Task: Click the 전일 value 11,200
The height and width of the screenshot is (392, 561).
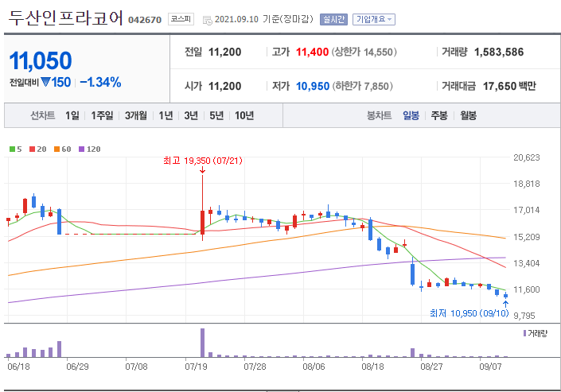Action: (x=224, y=52)
